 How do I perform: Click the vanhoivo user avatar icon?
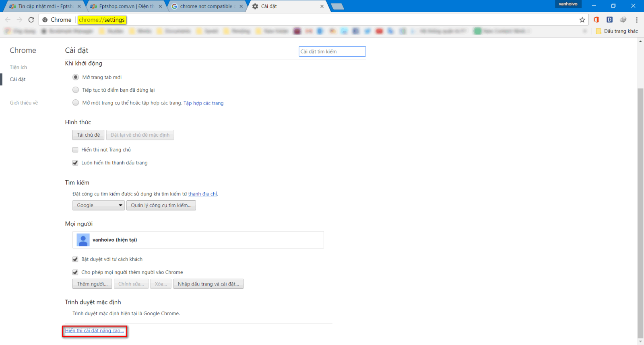point(83,240)
